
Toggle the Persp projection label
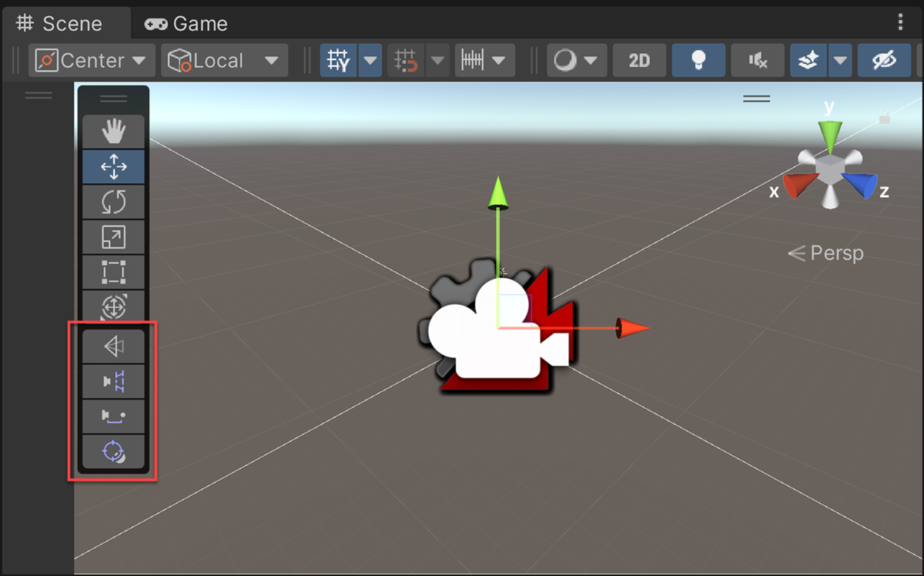(x=825, y=253)
